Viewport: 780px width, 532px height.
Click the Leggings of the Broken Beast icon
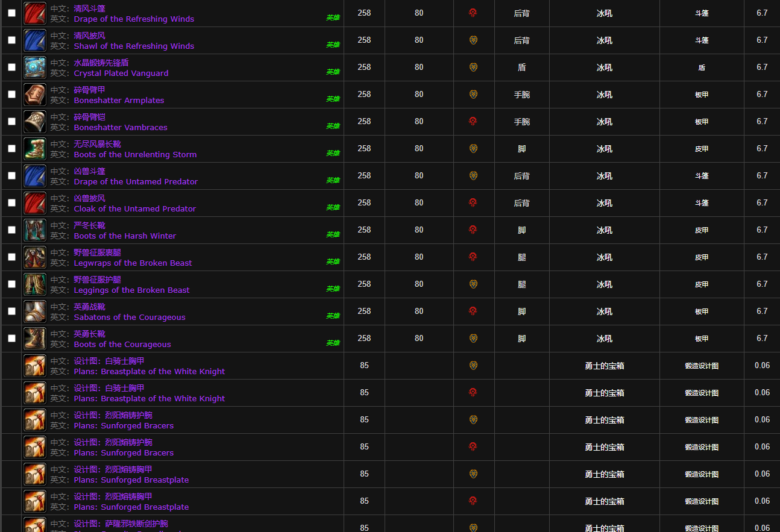pyautogui.click(x=35, y=284)
